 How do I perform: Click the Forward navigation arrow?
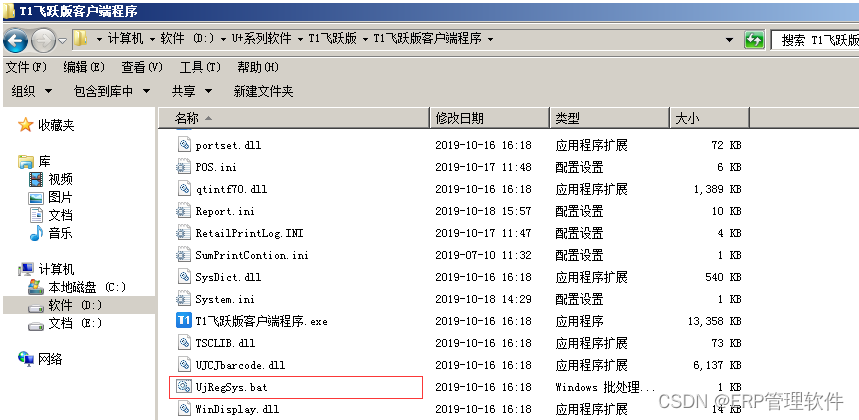(43, 39)
